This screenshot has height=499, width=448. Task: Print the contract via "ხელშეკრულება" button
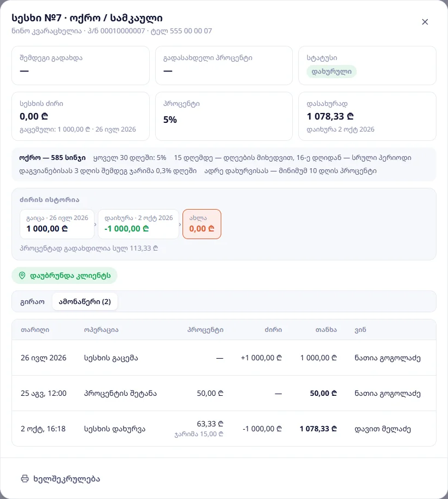coord(61,479)
